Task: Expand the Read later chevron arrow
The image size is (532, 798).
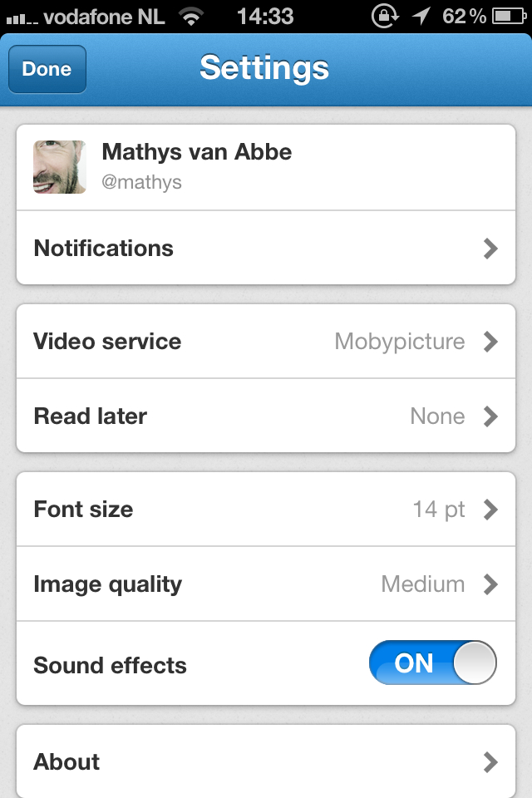Action: pos(490,416)
